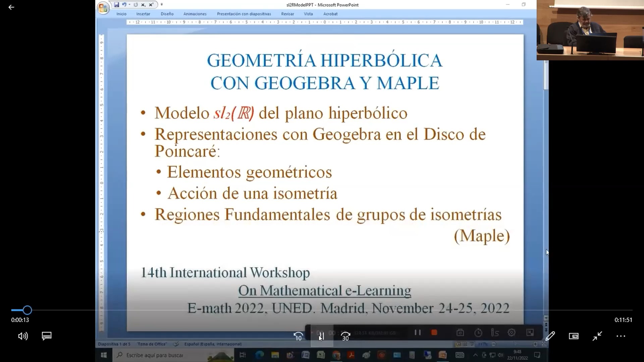Open Task View on taskbar
The image size is (644, 362).
[243, 355]
